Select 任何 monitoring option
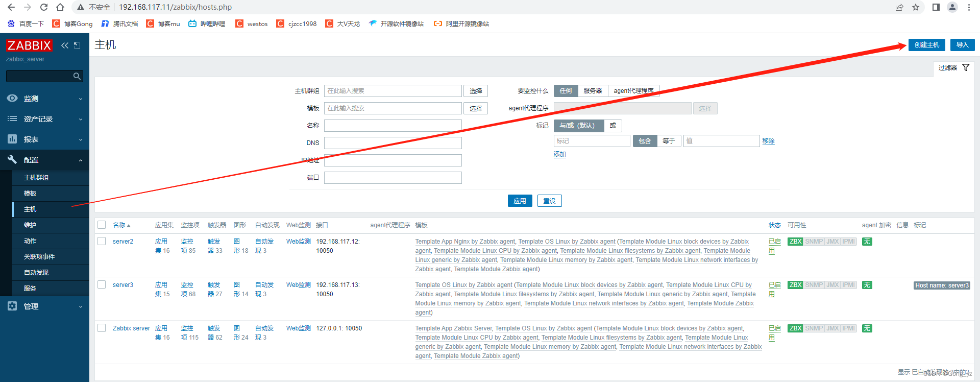Screen dimensions: 980x382 tap(566, 91)
